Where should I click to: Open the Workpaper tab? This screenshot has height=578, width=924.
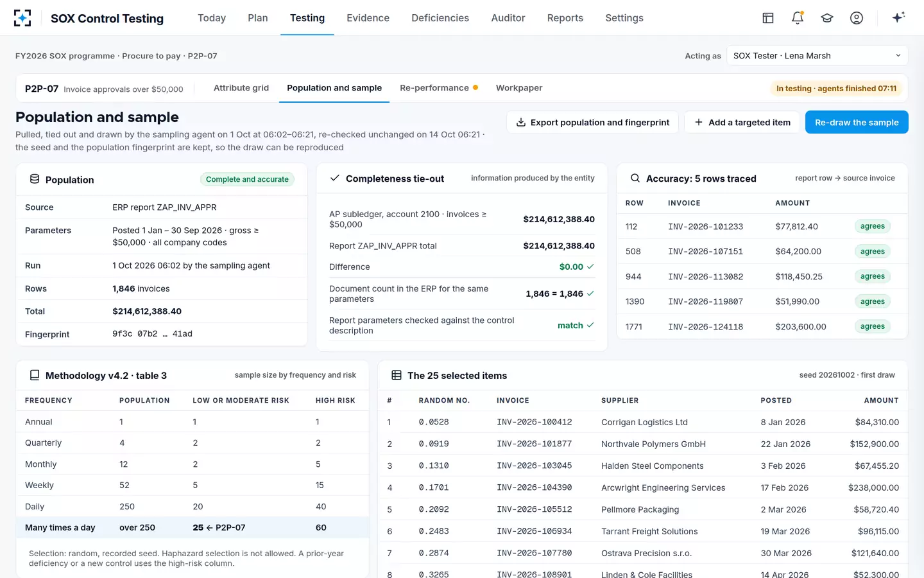click(519, 88)
